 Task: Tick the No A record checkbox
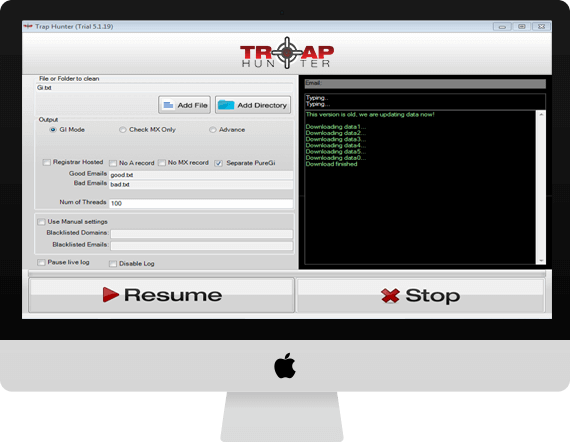113,163
